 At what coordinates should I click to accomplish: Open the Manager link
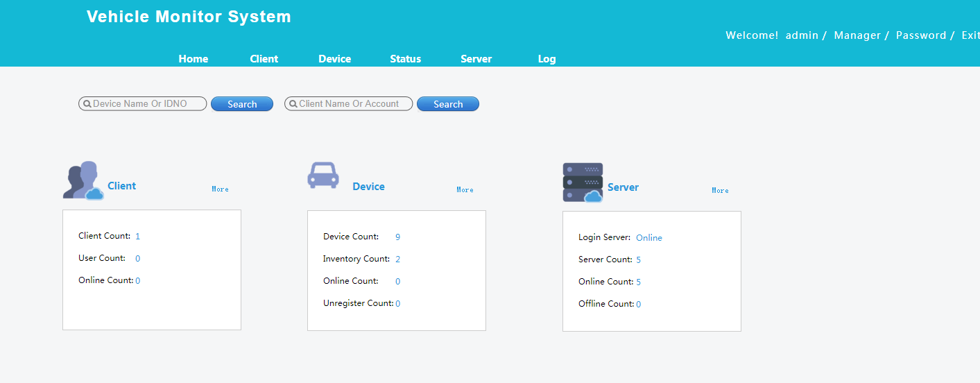click(857, 35)
